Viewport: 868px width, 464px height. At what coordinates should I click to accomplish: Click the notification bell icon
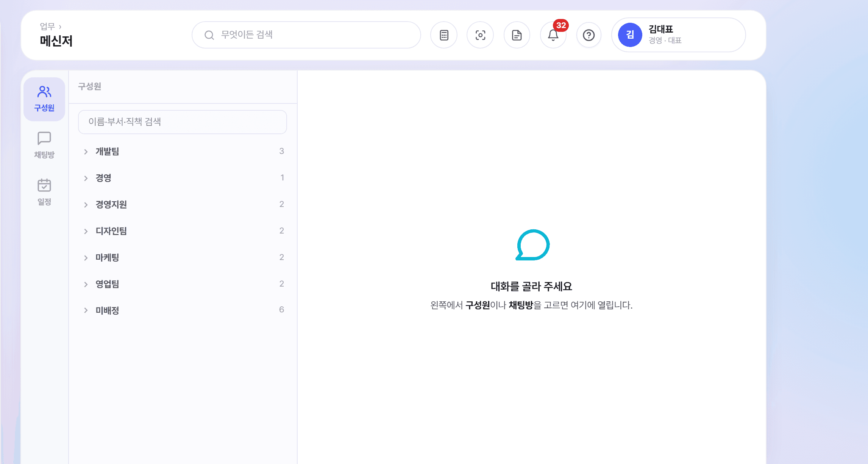point(553,35)
